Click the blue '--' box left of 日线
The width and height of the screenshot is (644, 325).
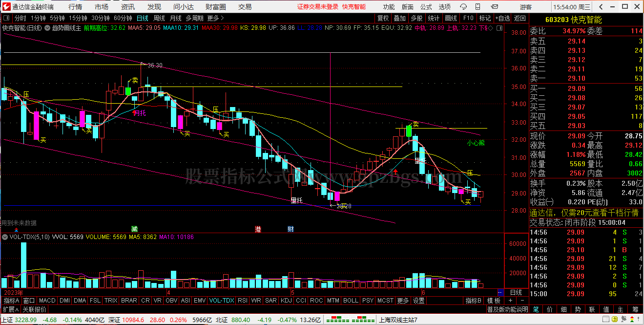[x=500, y=292]
